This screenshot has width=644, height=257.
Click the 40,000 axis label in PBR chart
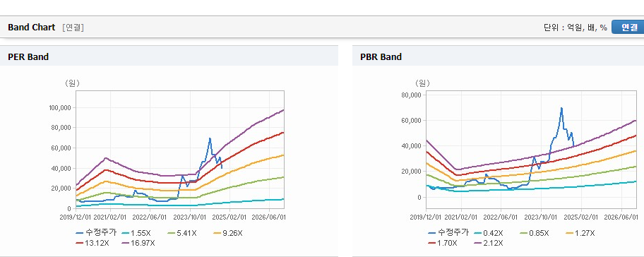(x=412, y=145)
